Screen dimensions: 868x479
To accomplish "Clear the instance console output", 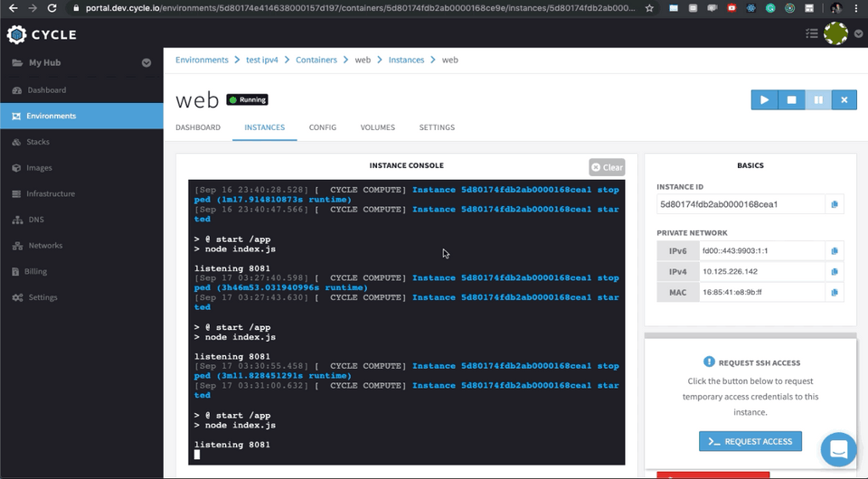I will 607,167.
